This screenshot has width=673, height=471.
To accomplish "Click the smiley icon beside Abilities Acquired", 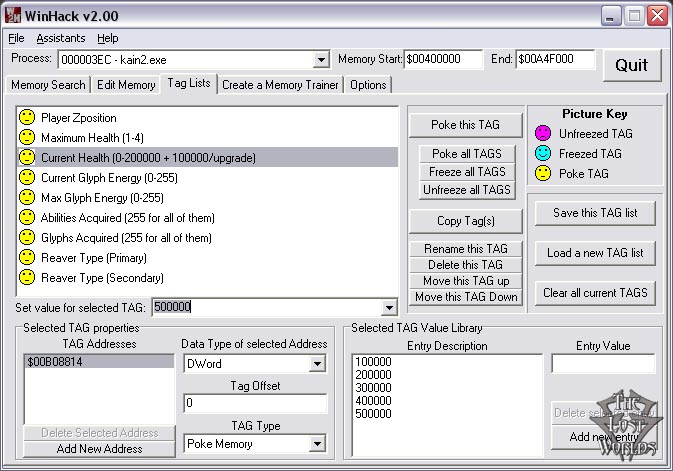I will tap(27, 217).
